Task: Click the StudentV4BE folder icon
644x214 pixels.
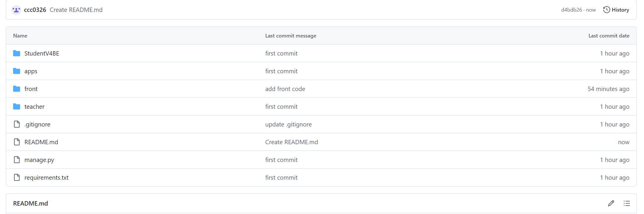Action: tap(17, 53)
